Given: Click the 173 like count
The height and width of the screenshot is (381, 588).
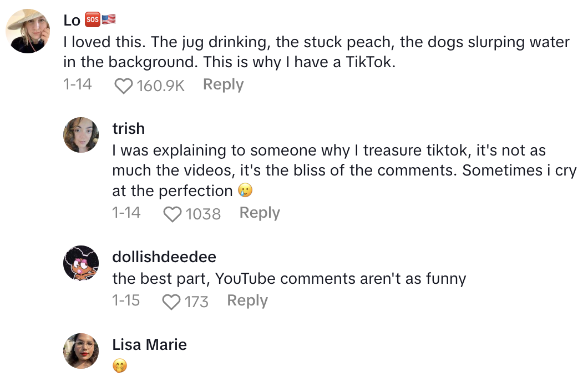Looking at the screenshot, I should click(x=196, y=302).
